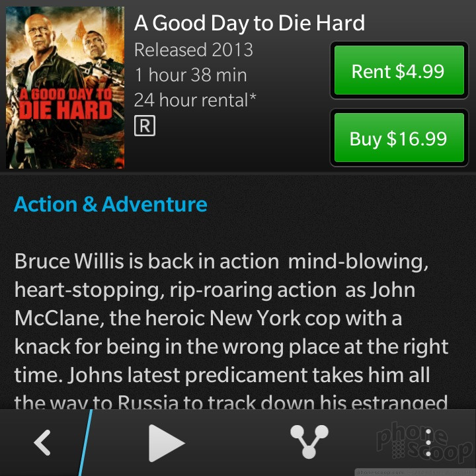This screenshot has width=476, height=476.
Task: Tap the blue diagonal tab divider
Action: (85, 442)
